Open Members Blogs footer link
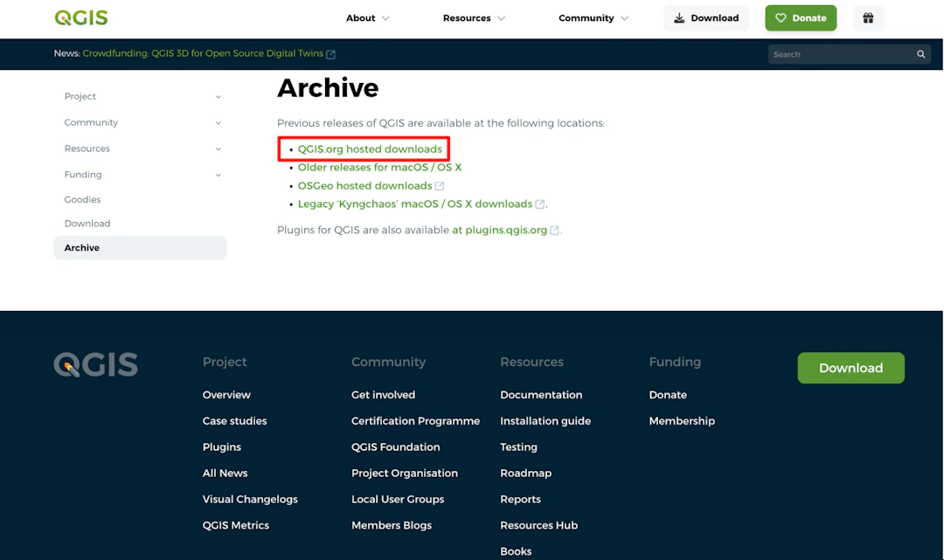Screen dimensions: 944x560 pyautogui.click(x=392, y=525)
